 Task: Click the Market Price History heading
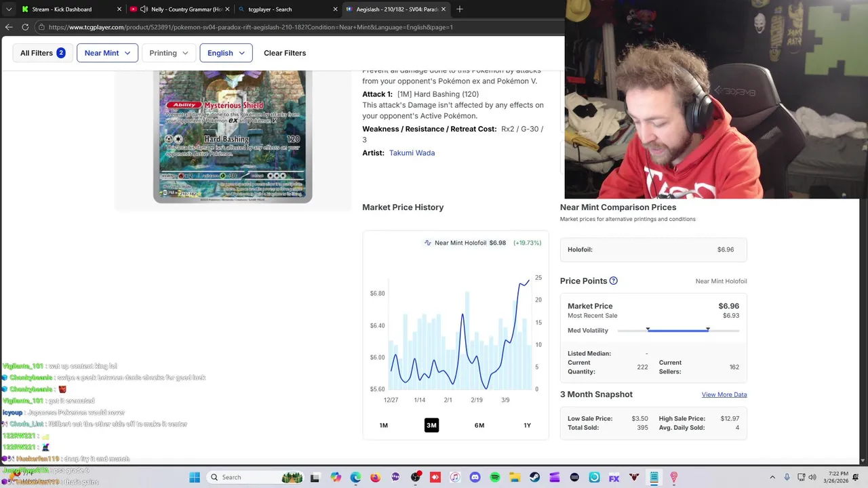(403, 207)
